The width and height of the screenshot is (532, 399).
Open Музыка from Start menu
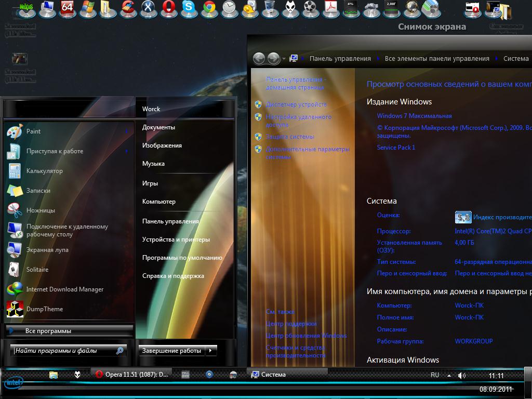pyautogui.click(x=153, y=164)
